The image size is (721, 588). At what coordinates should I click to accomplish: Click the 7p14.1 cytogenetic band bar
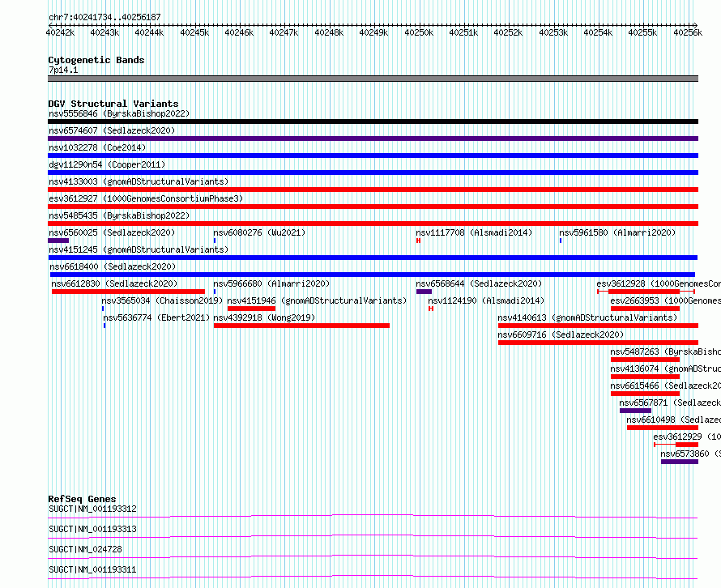[x=373, y=79]
